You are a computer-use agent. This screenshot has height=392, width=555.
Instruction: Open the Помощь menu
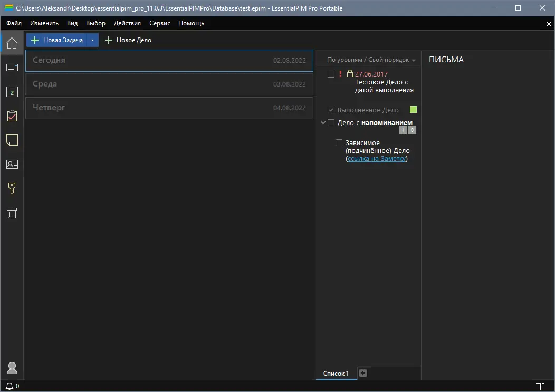coord(191,23)
